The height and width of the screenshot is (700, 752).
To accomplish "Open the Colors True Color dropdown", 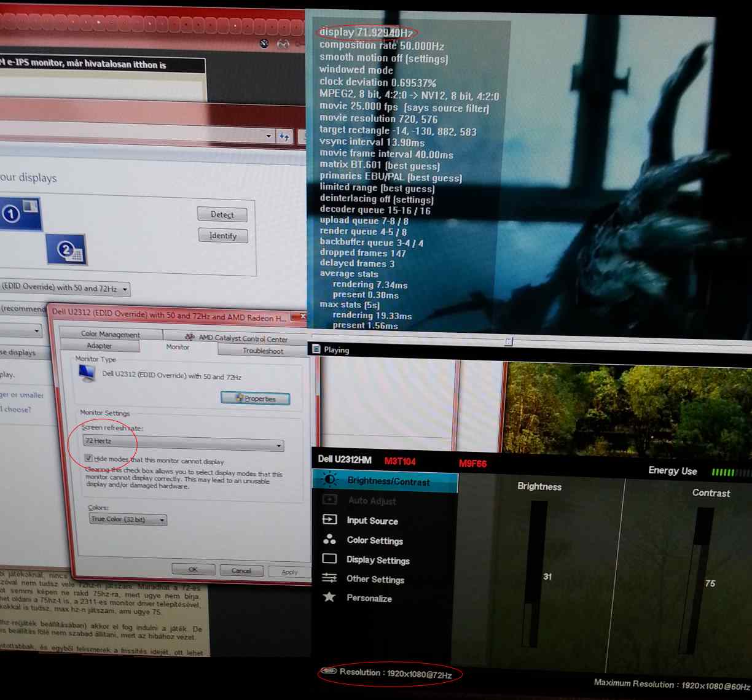I will pos(128,519).
